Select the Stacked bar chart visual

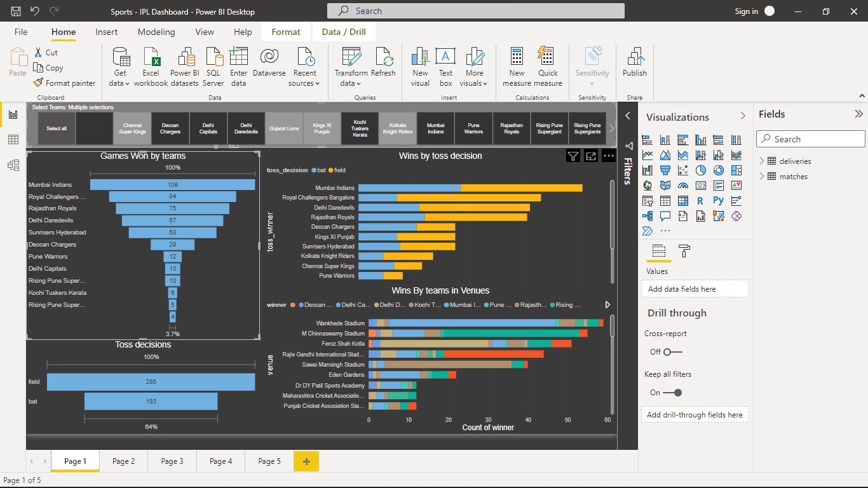(648, 140)
